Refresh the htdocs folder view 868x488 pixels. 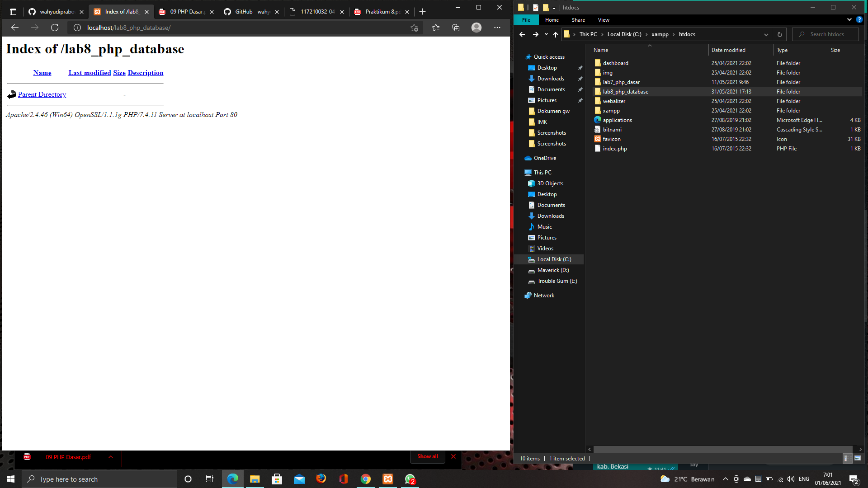[x=779, y=34]
